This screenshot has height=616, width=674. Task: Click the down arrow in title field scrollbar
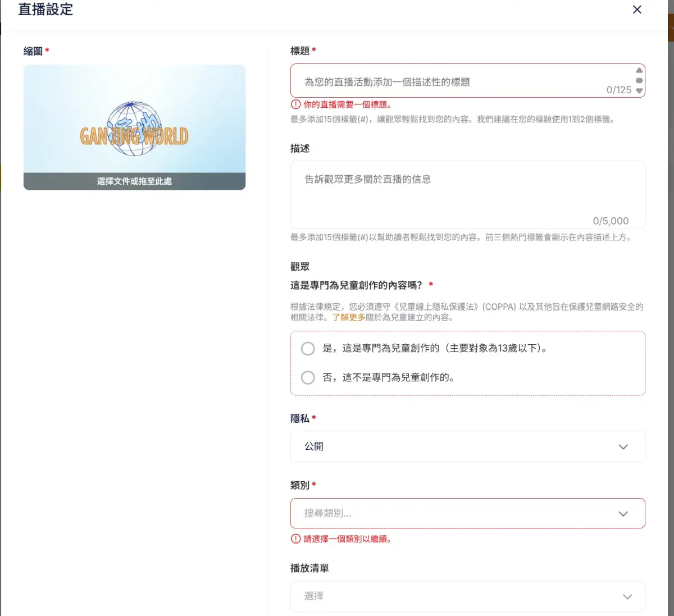coord(639,91)
